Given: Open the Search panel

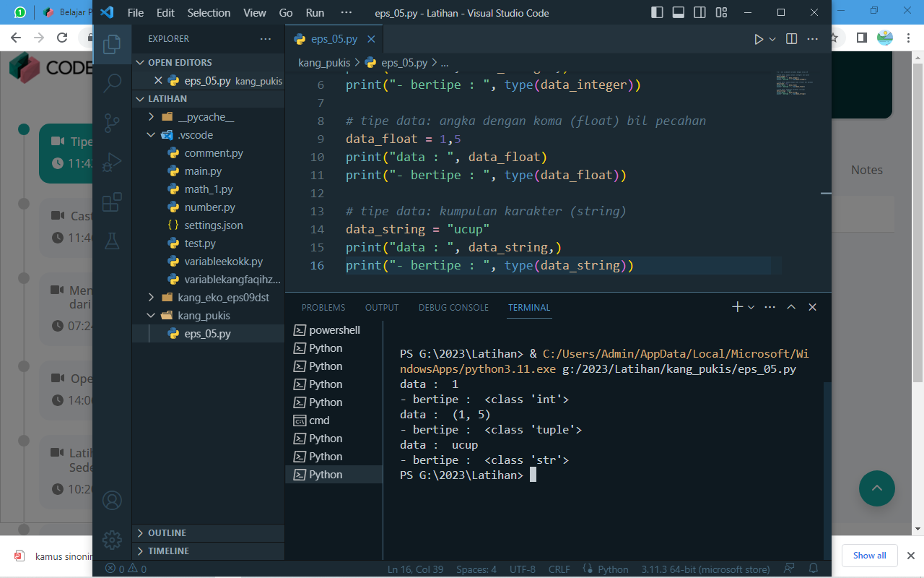Looking at the screenshot, I should (x=111, y=83).
